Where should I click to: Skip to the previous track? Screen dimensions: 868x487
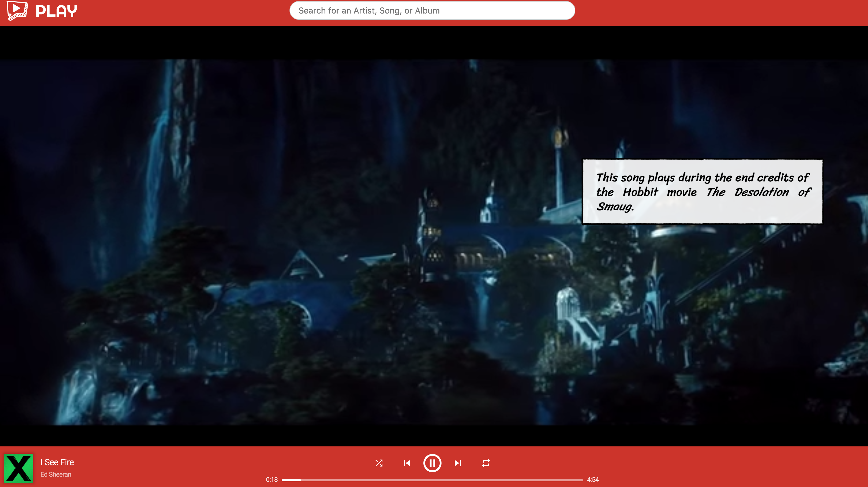pyautogui.click(x=407, y=463)
